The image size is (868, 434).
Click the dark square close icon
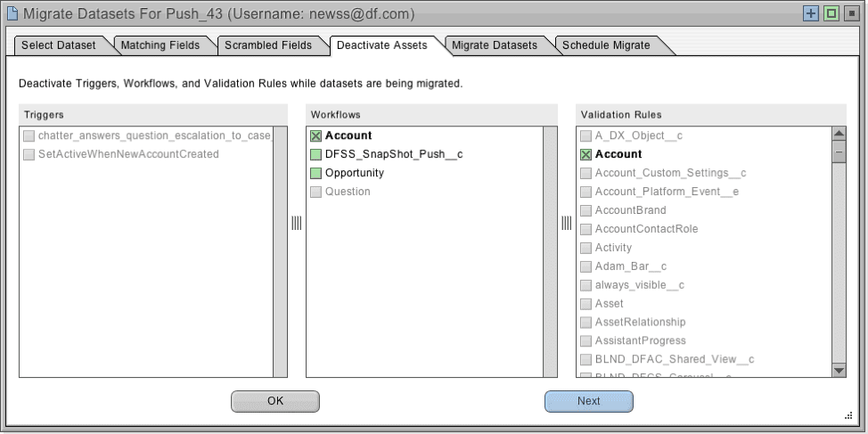tap(851, 13)
